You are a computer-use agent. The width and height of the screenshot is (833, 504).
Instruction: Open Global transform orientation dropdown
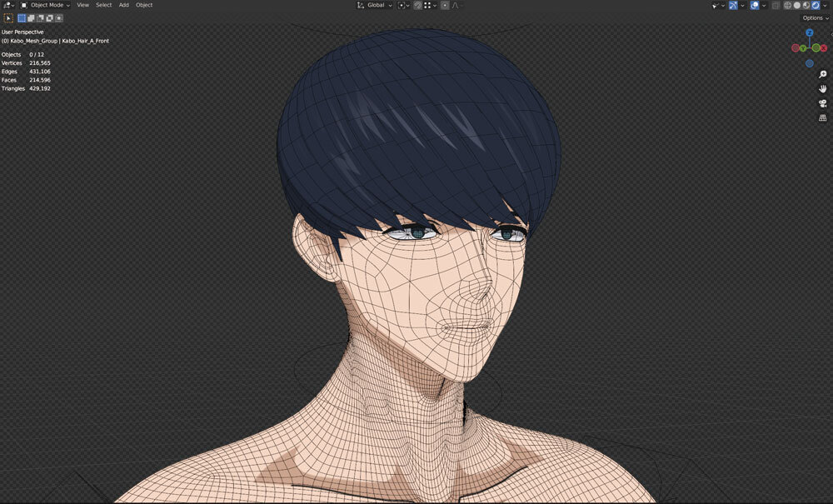[374, 5]
